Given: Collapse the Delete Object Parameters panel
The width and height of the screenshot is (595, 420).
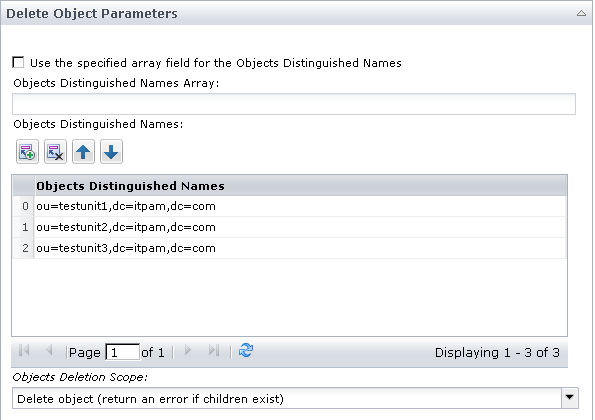Looking at the screenshot, I should coord(581,13).
